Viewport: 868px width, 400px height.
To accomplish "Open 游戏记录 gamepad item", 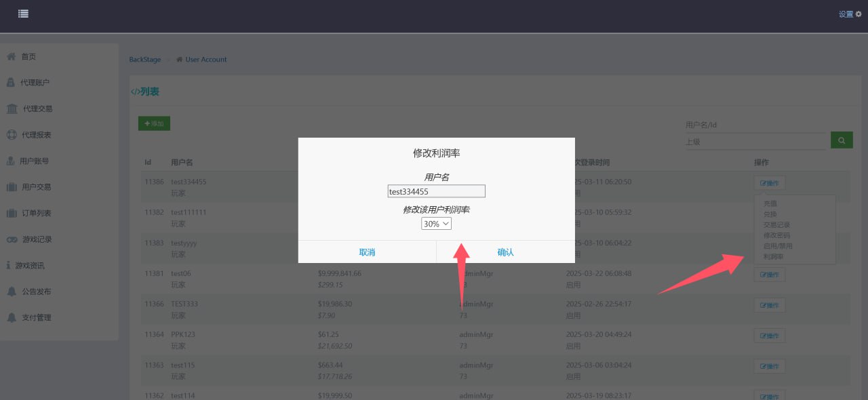I will (x=36, y=239).
